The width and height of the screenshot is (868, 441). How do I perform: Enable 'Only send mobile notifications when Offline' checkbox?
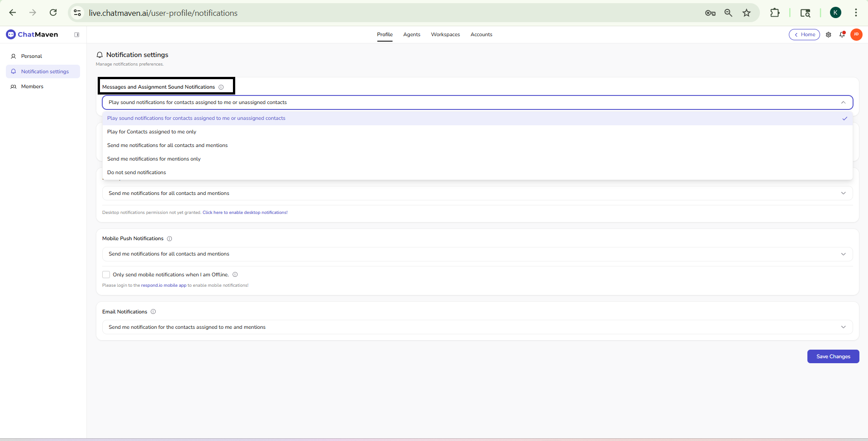[x=106, y=275]
